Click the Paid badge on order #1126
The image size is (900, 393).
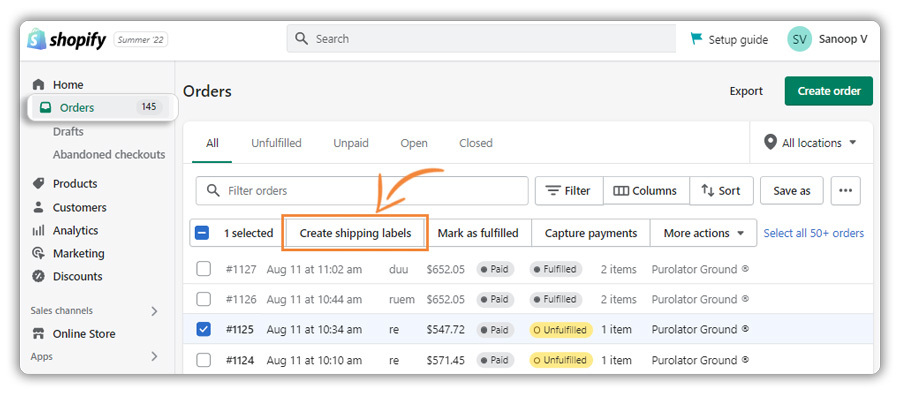coord(495,299)
